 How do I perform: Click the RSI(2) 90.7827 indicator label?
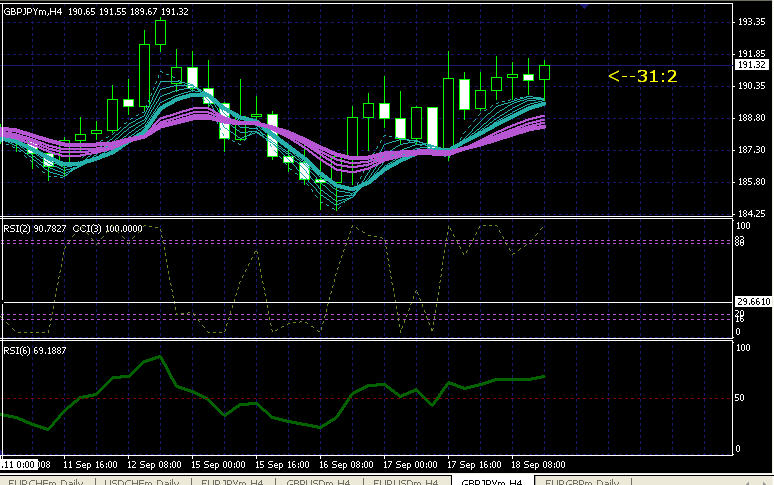coord(35,228)
